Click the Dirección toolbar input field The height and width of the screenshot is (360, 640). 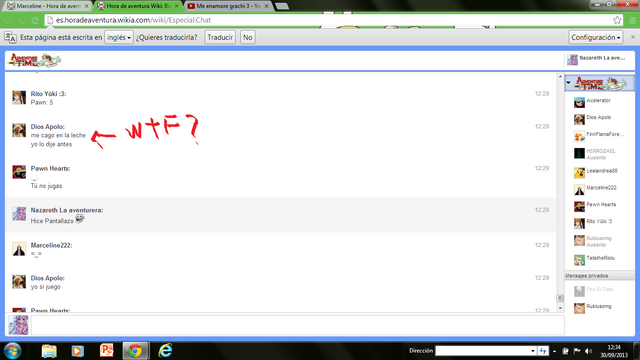point(482,351)
